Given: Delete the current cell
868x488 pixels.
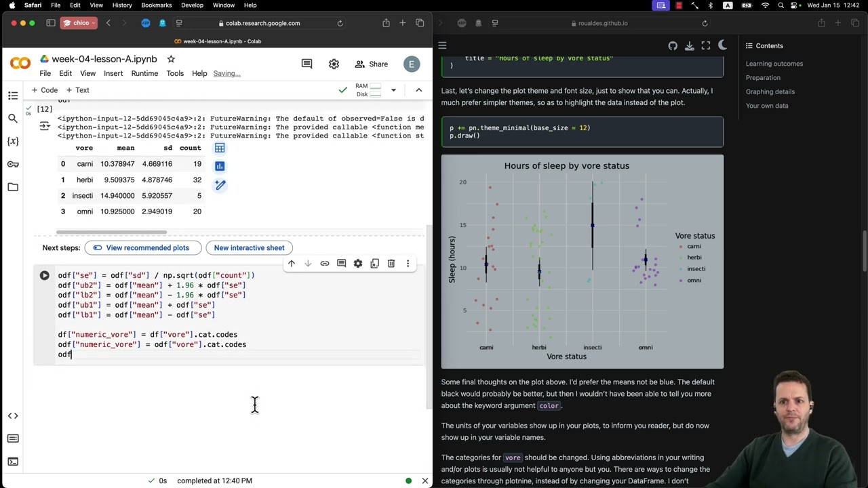Looking at the screenshot, I should (391, 264).
